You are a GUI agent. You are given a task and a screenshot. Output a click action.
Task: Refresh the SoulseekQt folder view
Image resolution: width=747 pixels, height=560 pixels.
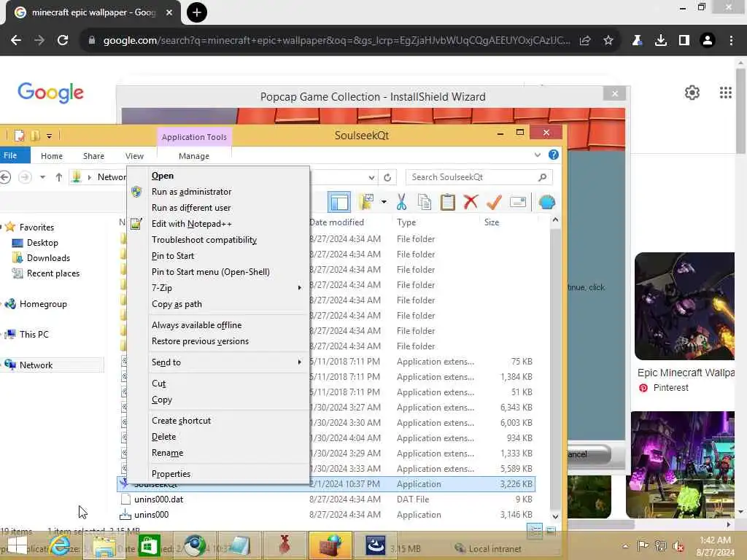coord(387,177)
